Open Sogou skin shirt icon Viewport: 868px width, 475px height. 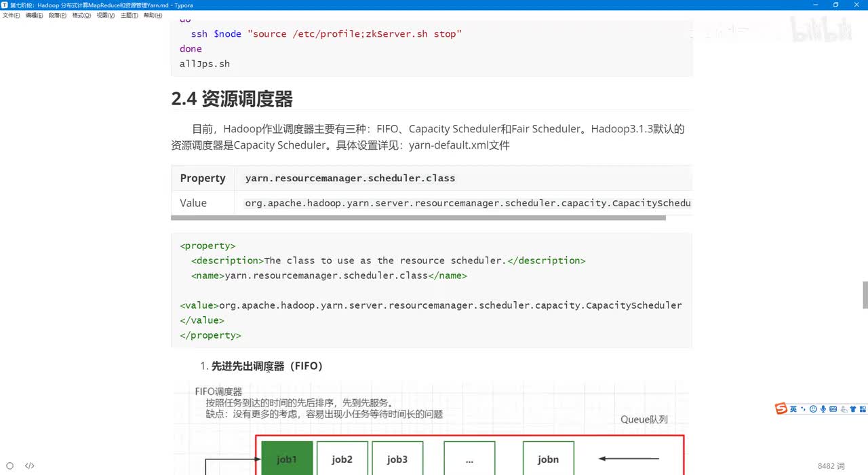tap(853, 409)
